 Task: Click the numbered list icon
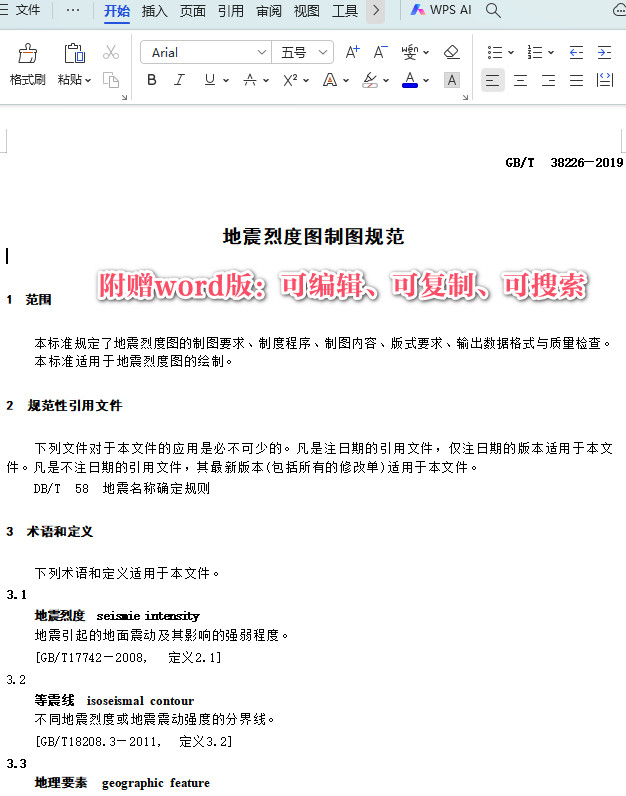pyautogui.click(x=535, y=52)
